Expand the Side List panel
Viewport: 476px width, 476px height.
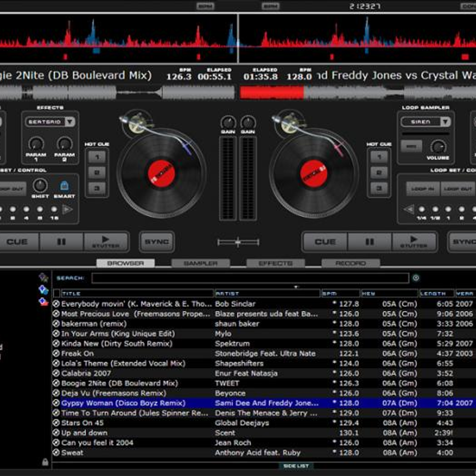click(x=296, y=466)
